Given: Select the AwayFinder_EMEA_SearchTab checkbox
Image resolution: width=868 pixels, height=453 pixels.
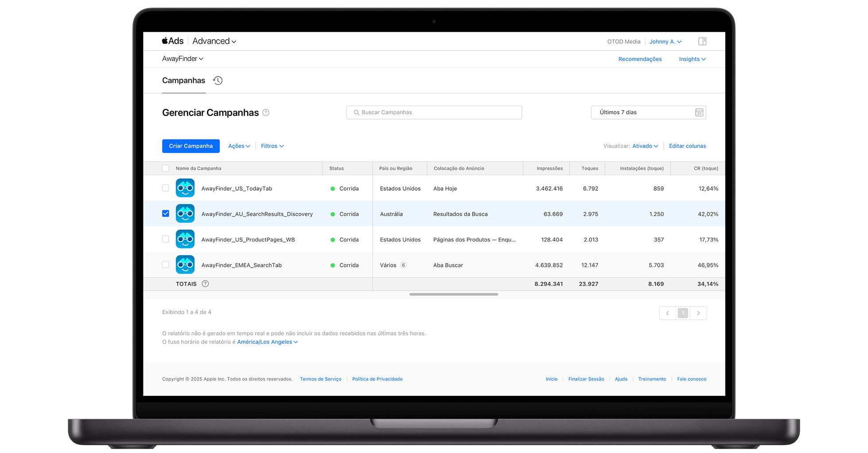Looking at the screenshot, I should (166, 265).
